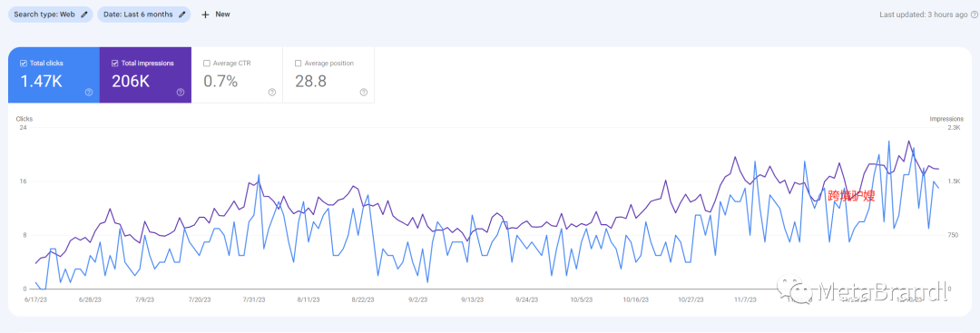Viewport: 980px width, 333px height.
Task: Click the New filter button
Action: (x=216, y=15)
